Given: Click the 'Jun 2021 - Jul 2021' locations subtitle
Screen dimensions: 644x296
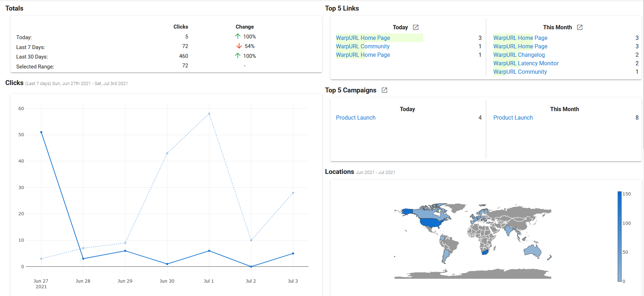Looking at the screenshot, I should coord(375,173).
